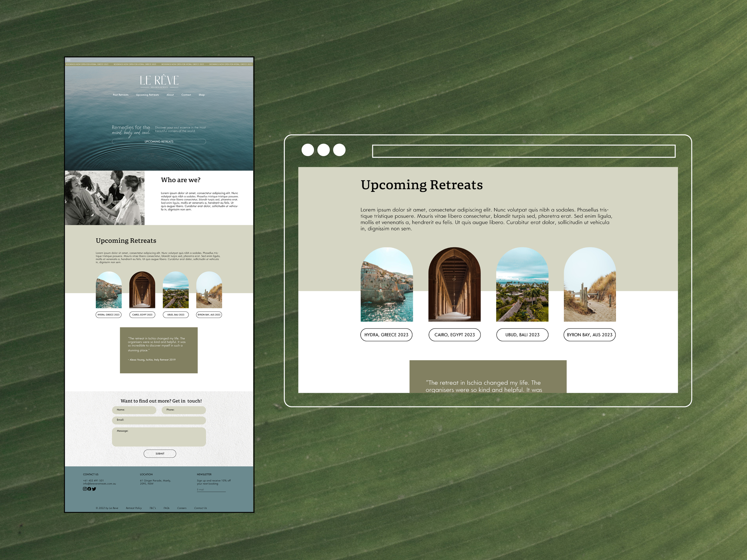Image resolution: width=747 pixels, height=560 pixels.
Task: Click the first white circle in the browser frame
Action: coord(308,150)
